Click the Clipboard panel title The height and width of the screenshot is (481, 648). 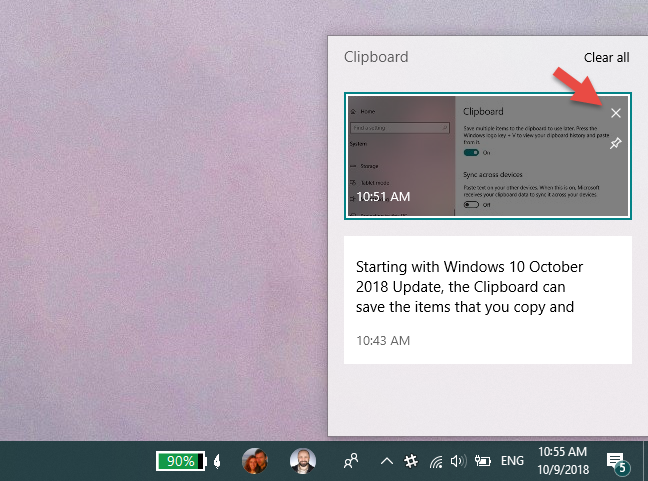(x=376, y=57)
